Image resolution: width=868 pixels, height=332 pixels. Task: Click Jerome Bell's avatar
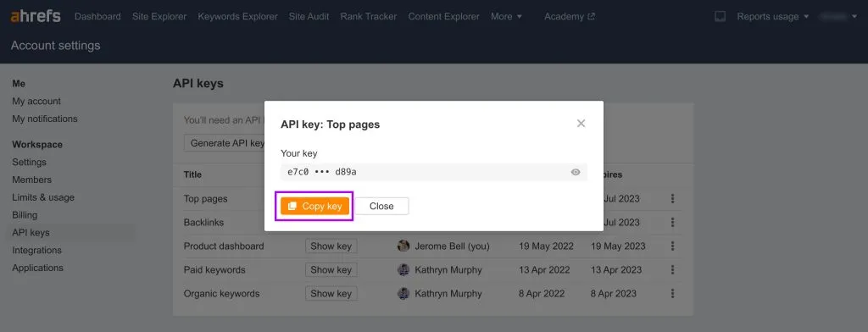403,246
